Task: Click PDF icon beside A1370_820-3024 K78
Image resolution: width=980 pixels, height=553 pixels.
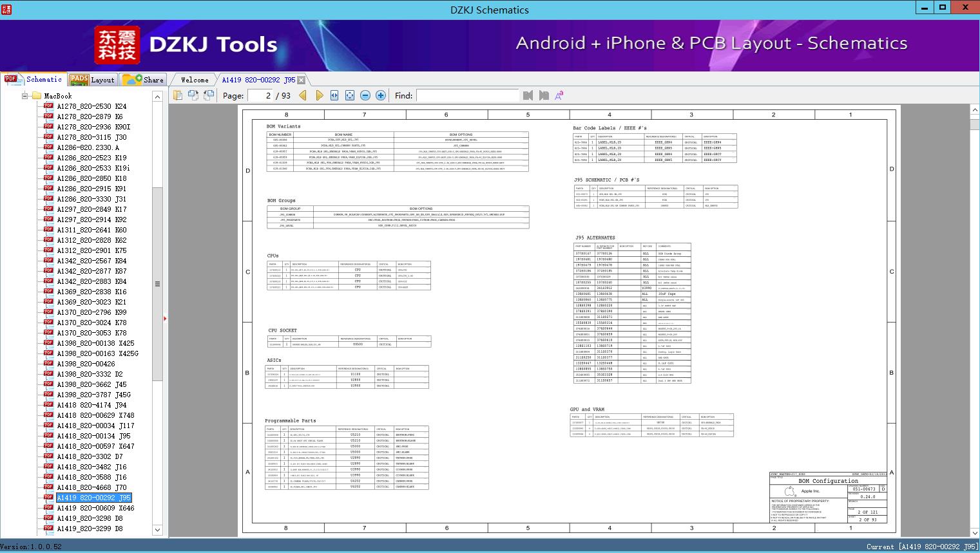Action: tap(48, 322)
